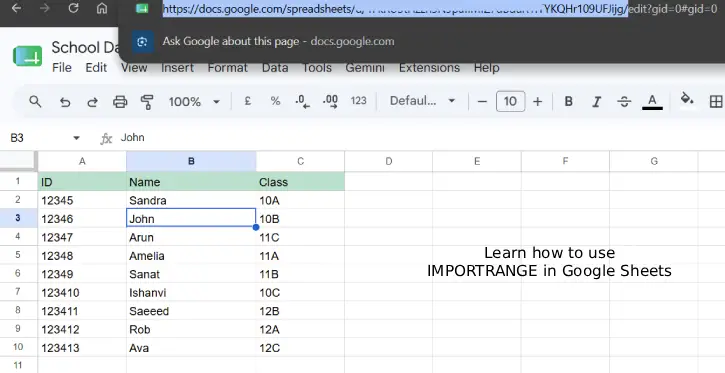Click the browser back arrow
725x373 pixels.
click(16, 8)
